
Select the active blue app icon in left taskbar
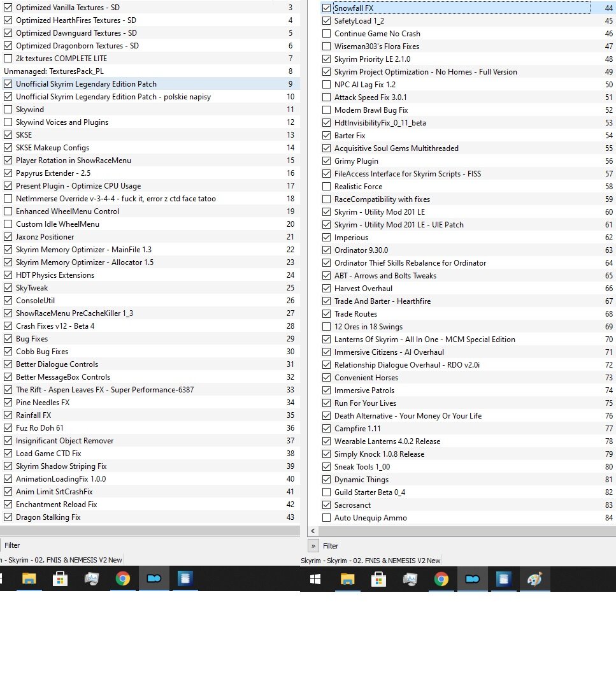[x=154, y=578]
